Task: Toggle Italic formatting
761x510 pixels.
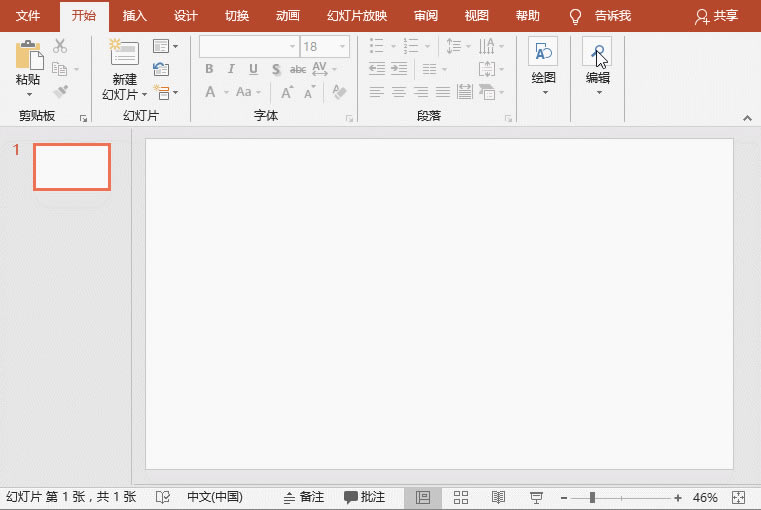Action: (x=231, y=69)
